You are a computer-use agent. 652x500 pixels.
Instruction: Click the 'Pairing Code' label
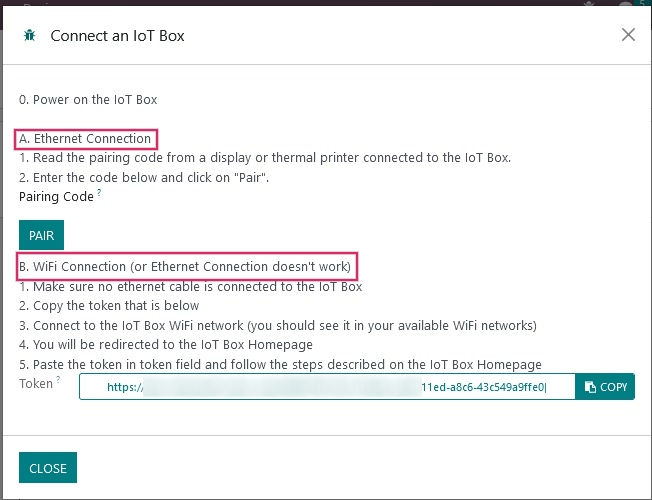pos(56,197)
